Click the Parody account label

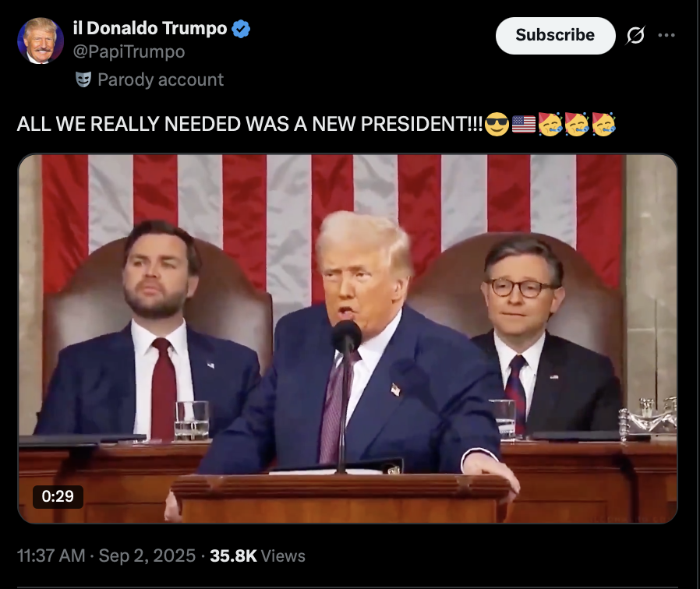point(161,80)
